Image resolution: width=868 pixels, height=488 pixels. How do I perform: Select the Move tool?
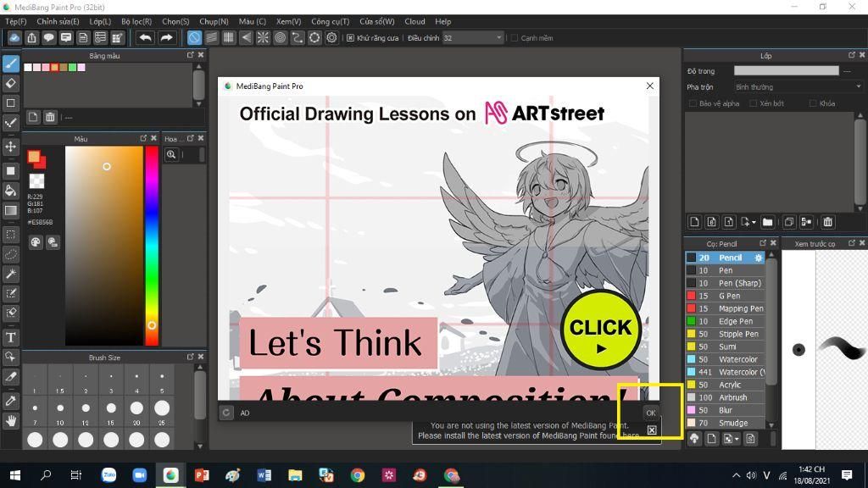pyautogui.click(x=10, y=147)
